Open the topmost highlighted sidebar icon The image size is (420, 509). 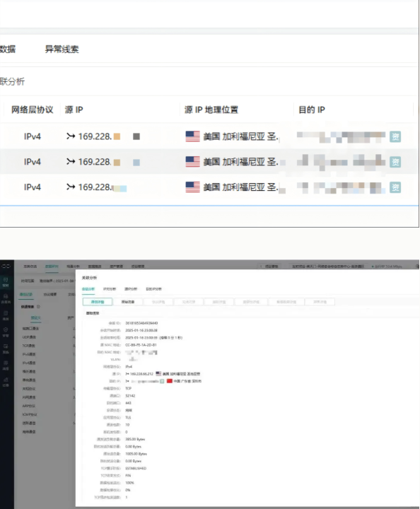coord(6,282)
